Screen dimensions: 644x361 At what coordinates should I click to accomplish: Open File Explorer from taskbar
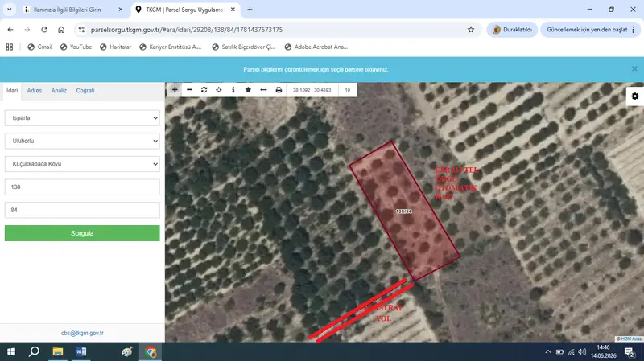(x=58, y=351)
